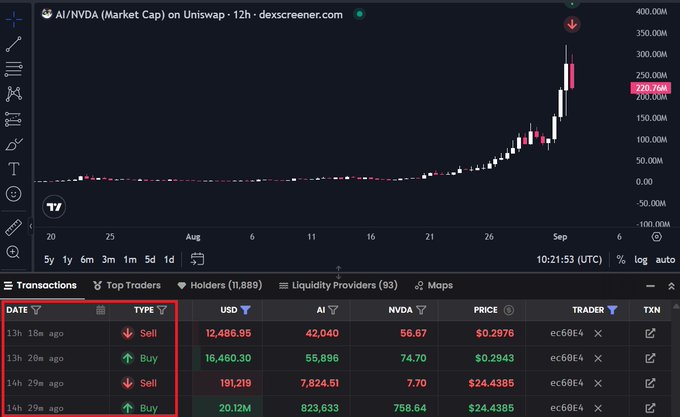Click the red sell marker on chart

pyautogui.click(x=572, y=24)
